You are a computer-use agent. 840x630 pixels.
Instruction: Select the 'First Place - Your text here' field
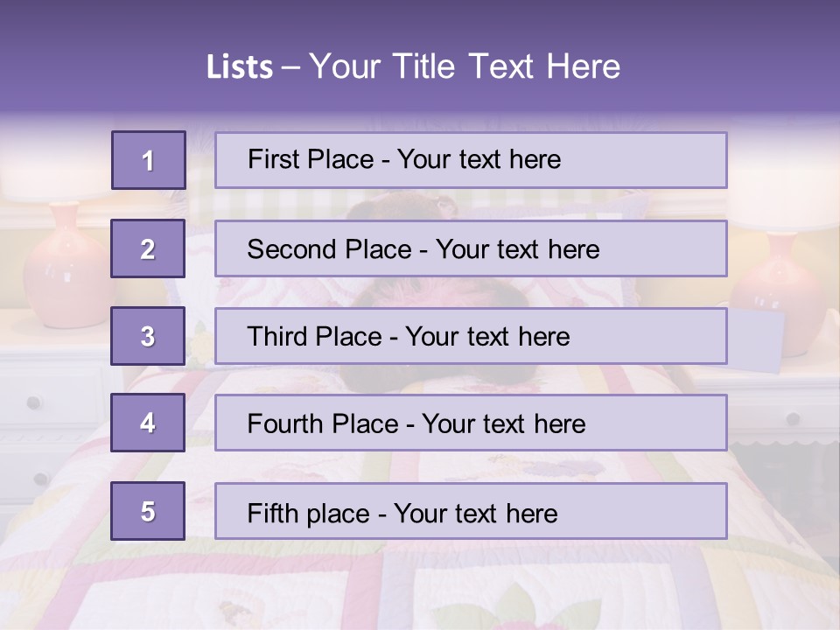(x=471, y=160)
